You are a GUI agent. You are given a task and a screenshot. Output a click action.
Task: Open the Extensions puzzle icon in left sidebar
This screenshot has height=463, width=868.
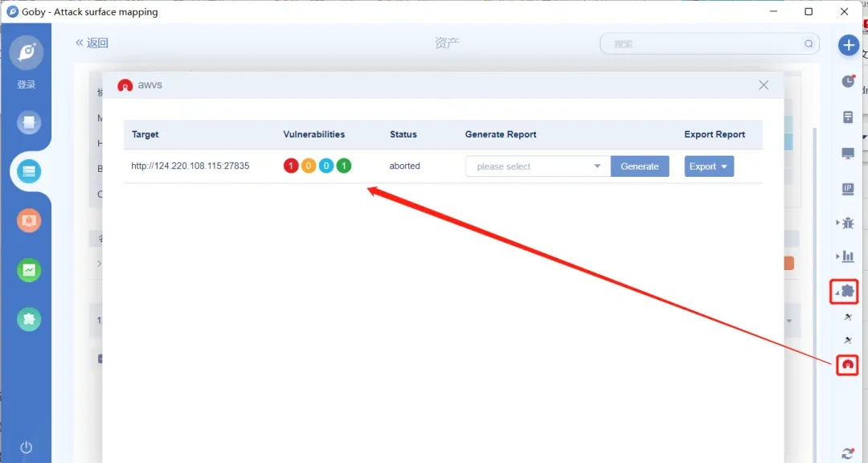(29, 319)
